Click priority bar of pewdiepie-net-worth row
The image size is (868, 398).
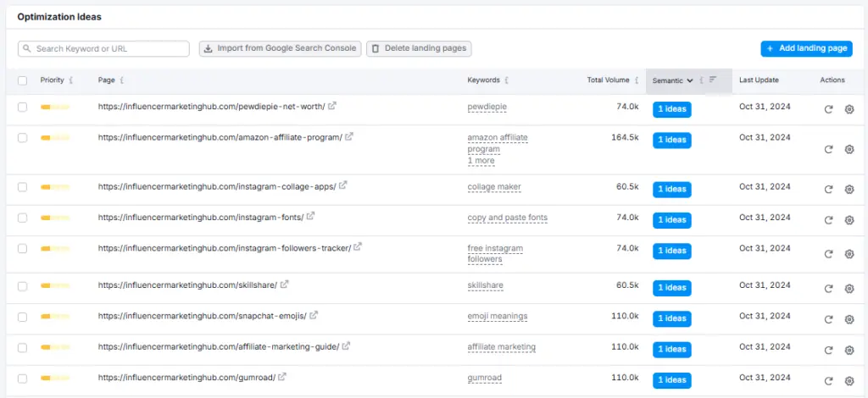pyautogui.click(x=55, y=107)
